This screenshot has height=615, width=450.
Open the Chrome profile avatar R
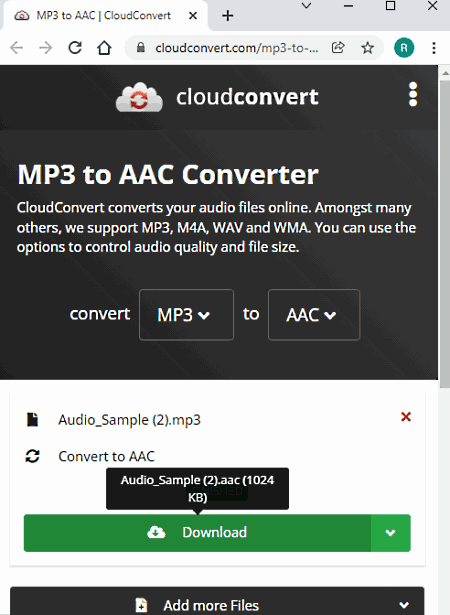(404, 48)
